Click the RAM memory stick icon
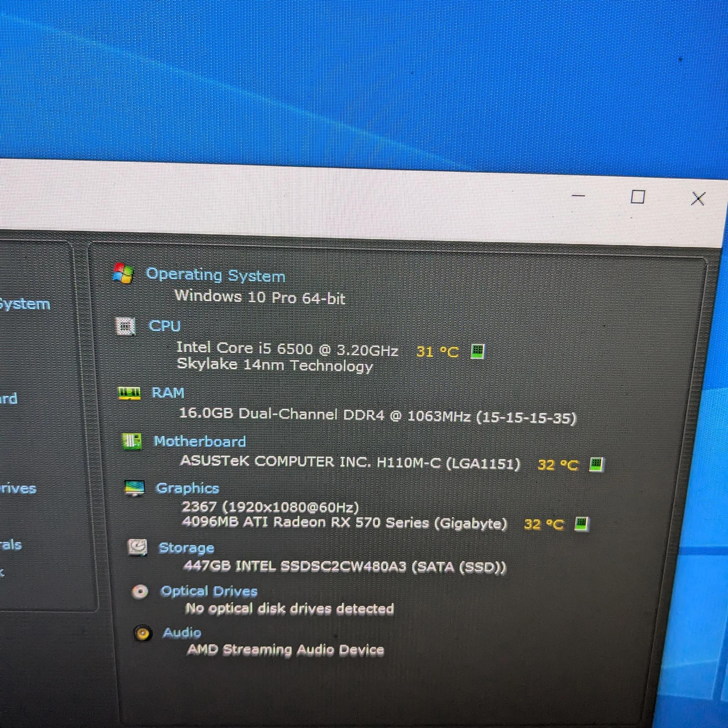The image size is (728, 728). (129, 393)
